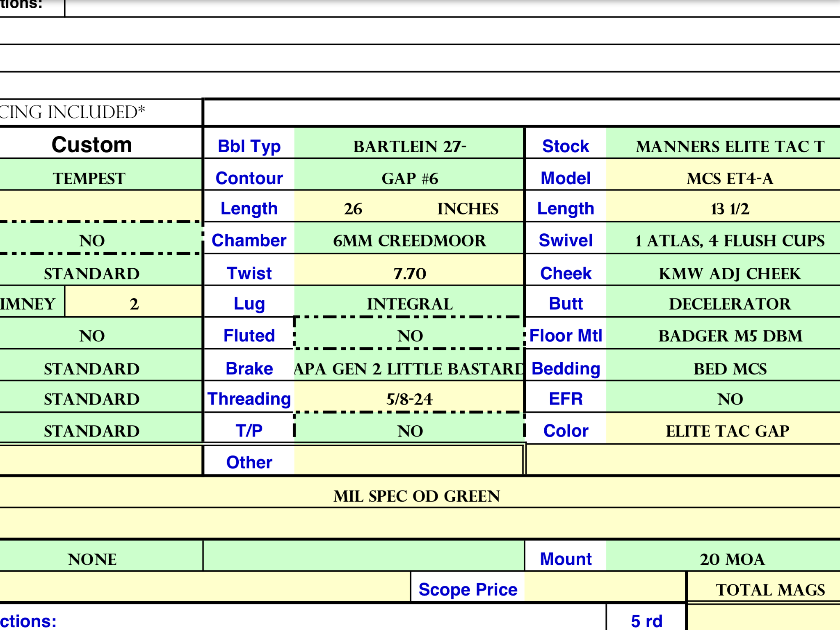Select the 'INTEGRAL' lug cell
Screen dimensions: 840x630
[409, 301]
